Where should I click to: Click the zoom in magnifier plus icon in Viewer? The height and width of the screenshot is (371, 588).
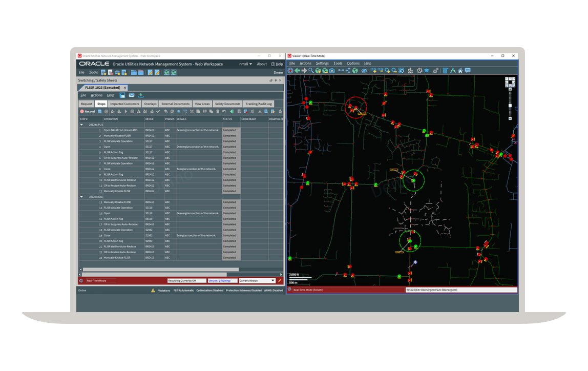click(387, 71)
